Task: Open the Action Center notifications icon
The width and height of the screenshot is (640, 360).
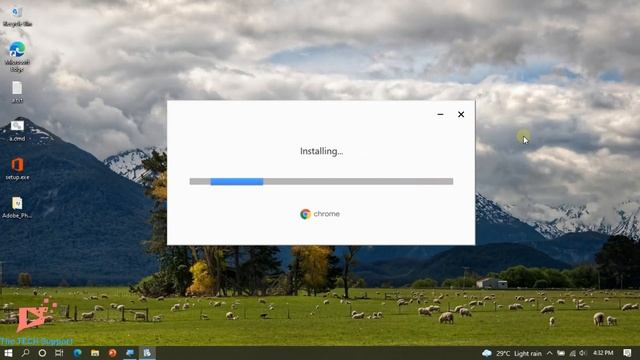Action: pyautogui.click(x=627, y=353)
